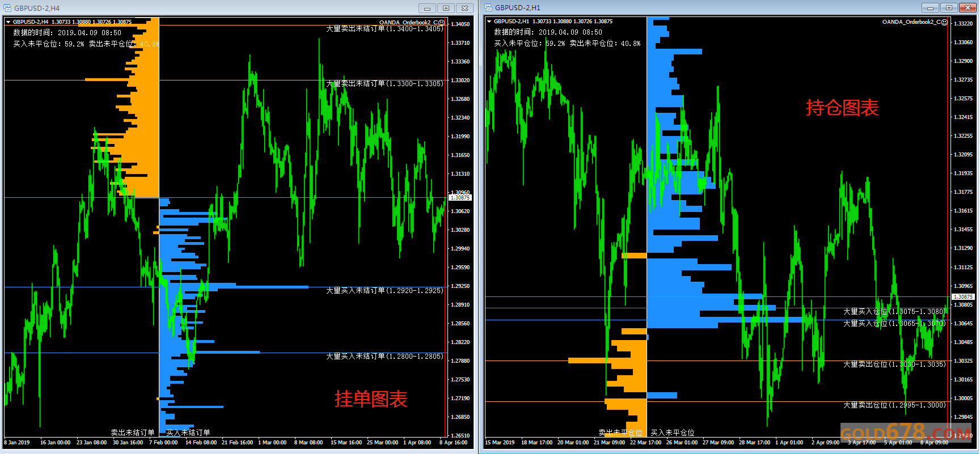Click the 1.30325 price on H1 scale
980x454 pixels.
pos(963,360)
